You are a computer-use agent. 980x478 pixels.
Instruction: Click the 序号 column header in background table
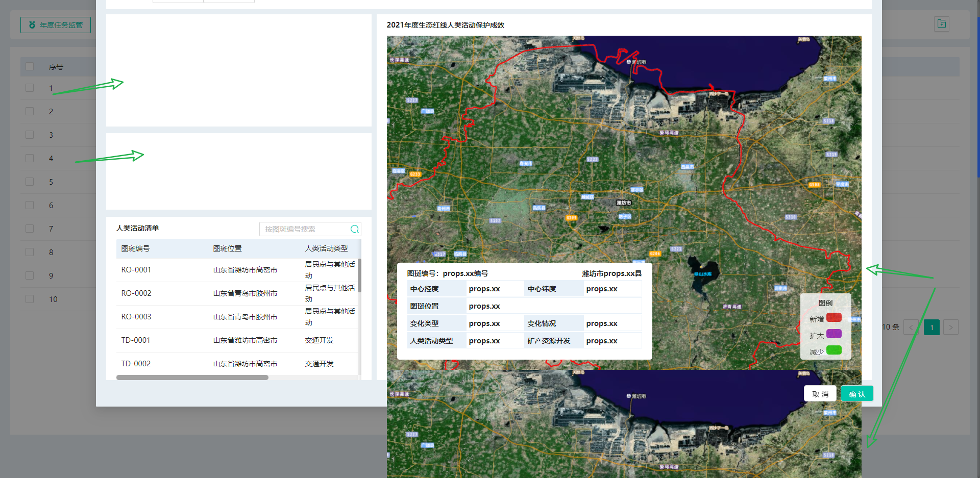56,67
